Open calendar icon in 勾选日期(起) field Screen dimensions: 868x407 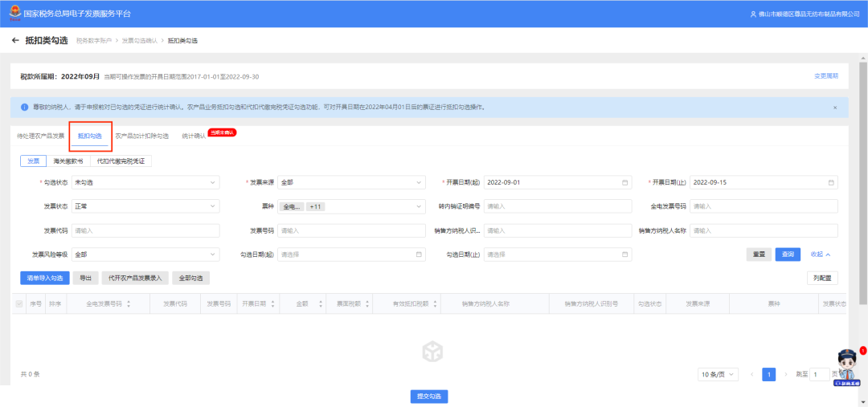click(x=419, y=254)
